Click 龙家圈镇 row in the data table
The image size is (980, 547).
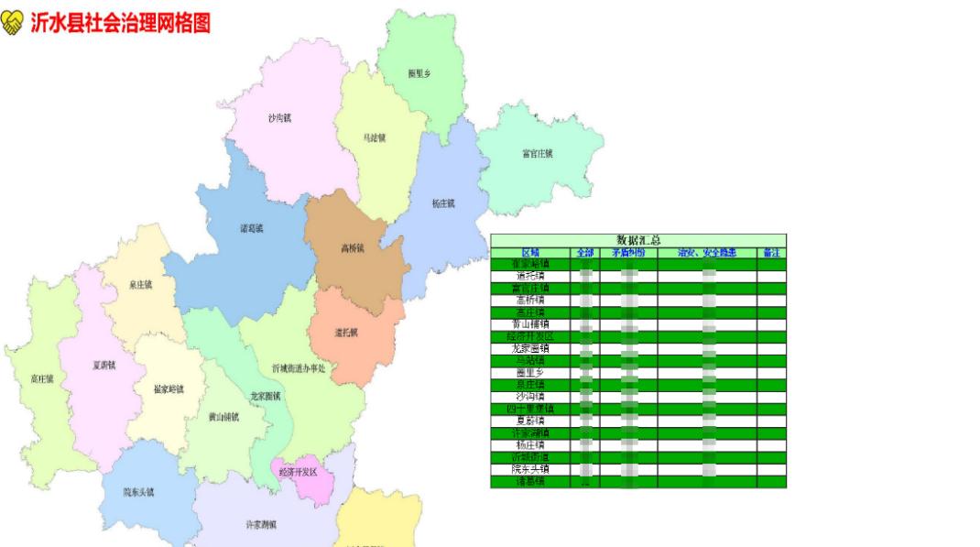[x=638, y=348]
